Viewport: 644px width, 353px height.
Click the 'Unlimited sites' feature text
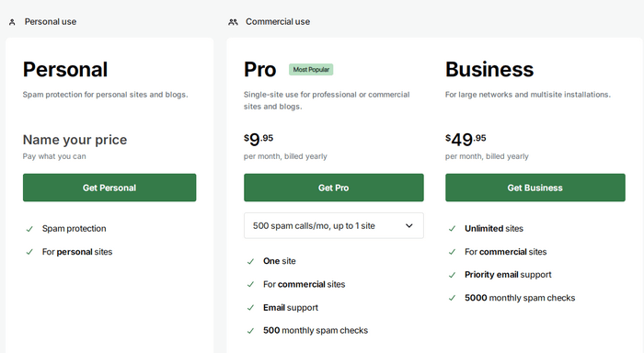[x=494, y=229]
